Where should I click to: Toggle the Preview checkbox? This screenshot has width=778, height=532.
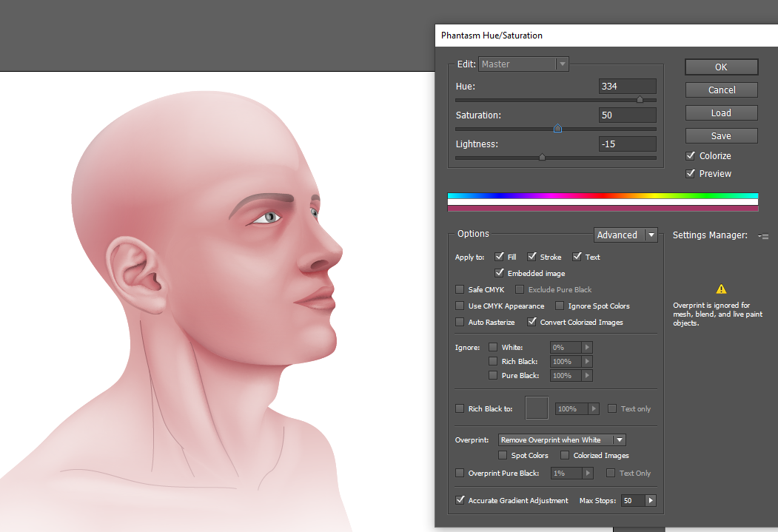(691, 174)
